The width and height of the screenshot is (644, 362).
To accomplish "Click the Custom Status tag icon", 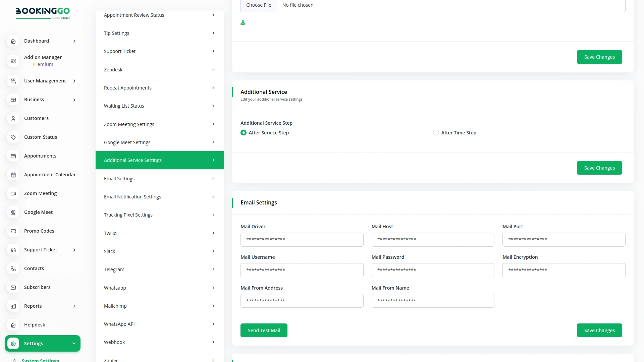I will point(13,137).
